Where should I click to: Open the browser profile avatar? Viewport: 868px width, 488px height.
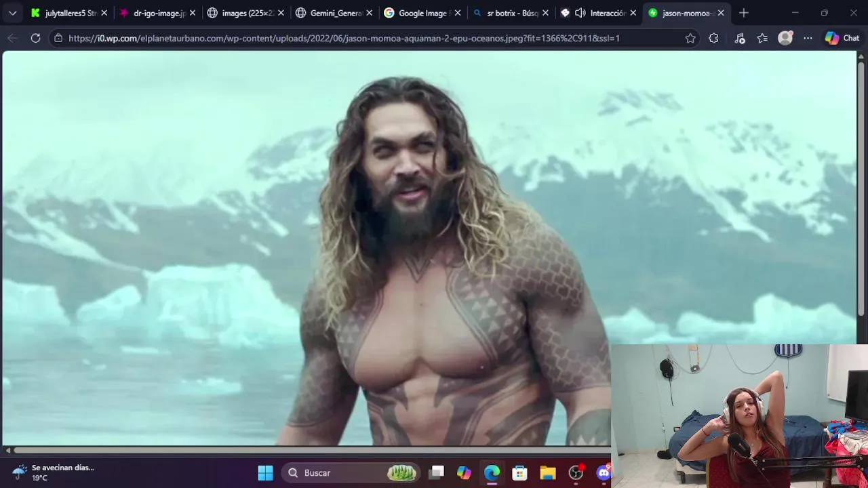coord(785,38)
